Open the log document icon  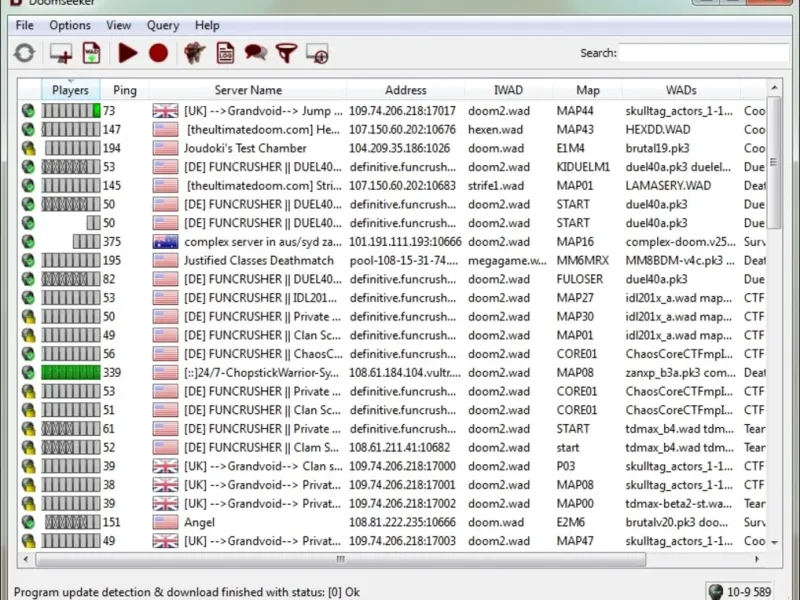click(x=225, y=53)
